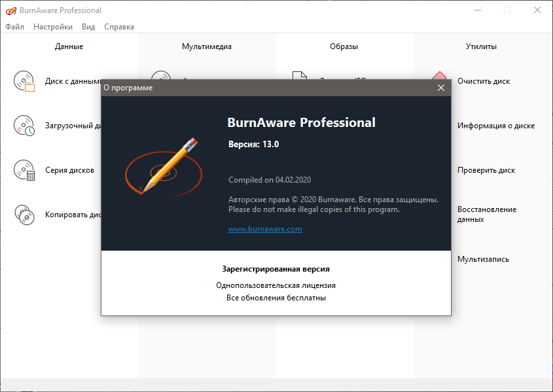
Task: Open the Вид menu
Action: pos(88,27)
